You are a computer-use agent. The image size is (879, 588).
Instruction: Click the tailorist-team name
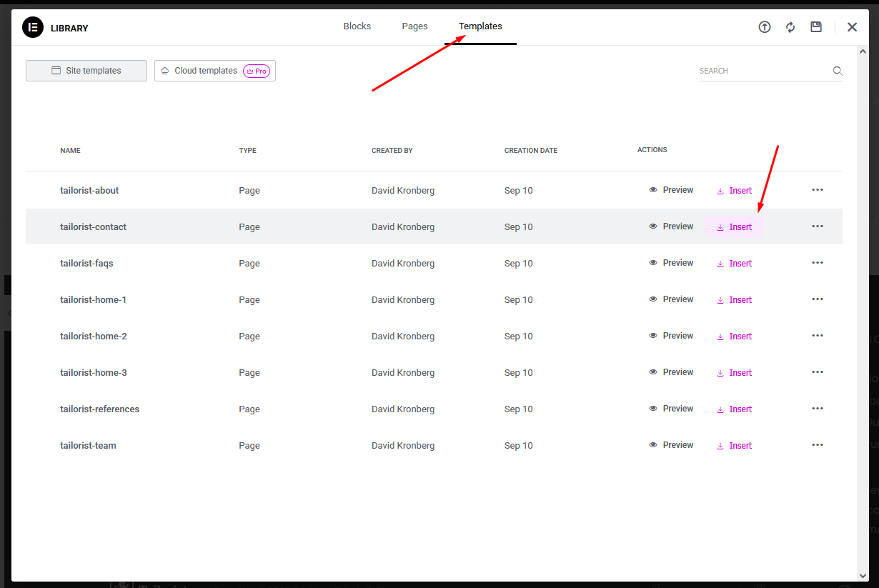coord(88,446)
